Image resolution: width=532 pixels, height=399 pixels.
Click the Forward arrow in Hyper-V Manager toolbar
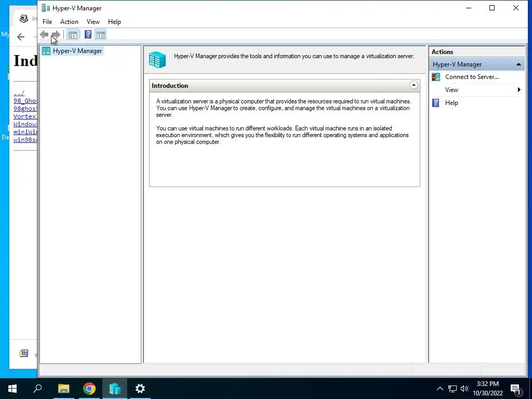pyautogui.click(x=56, y=35)
